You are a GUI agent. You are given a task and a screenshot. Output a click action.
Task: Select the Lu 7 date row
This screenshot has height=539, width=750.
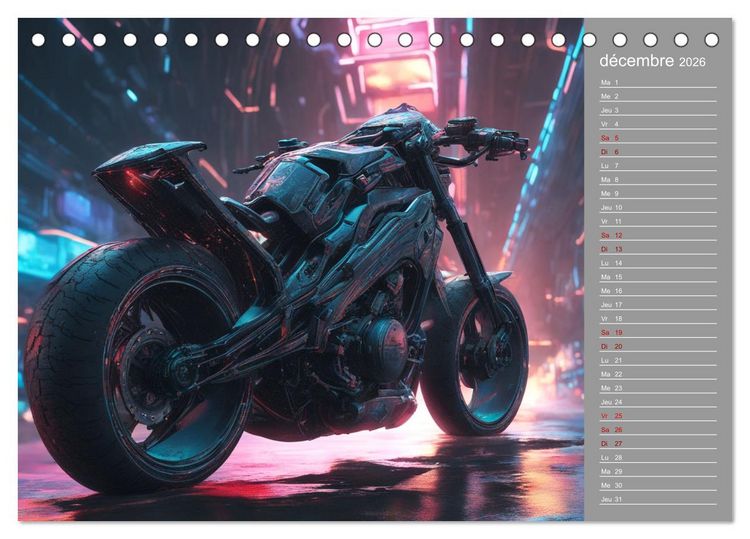point(658,165)
